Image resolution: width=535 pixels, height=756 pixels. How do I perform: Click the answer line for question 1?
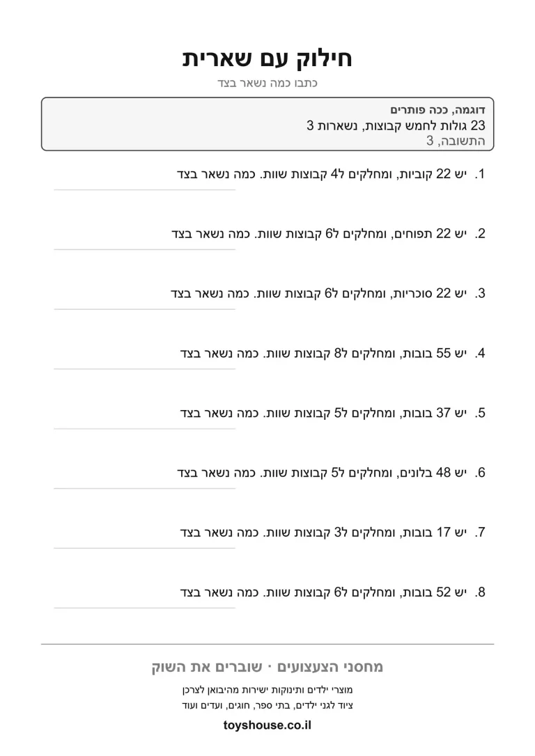tap(145, 189)
